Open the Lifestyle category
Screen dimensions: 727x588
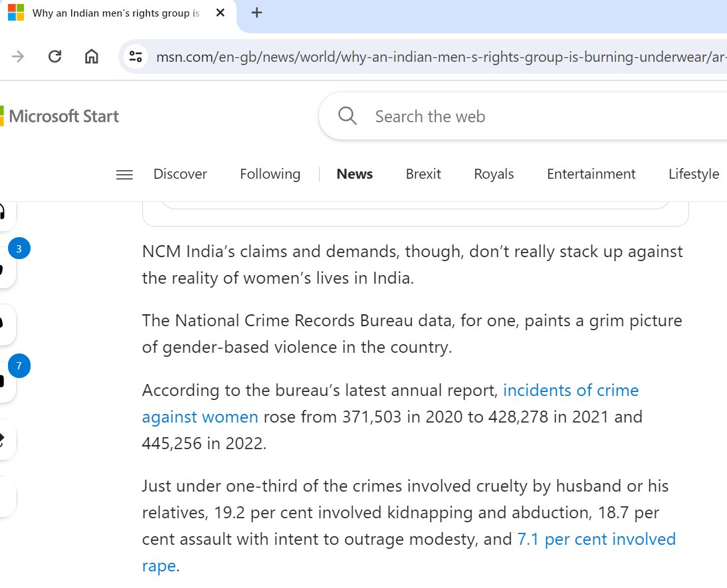click(694, 174)
